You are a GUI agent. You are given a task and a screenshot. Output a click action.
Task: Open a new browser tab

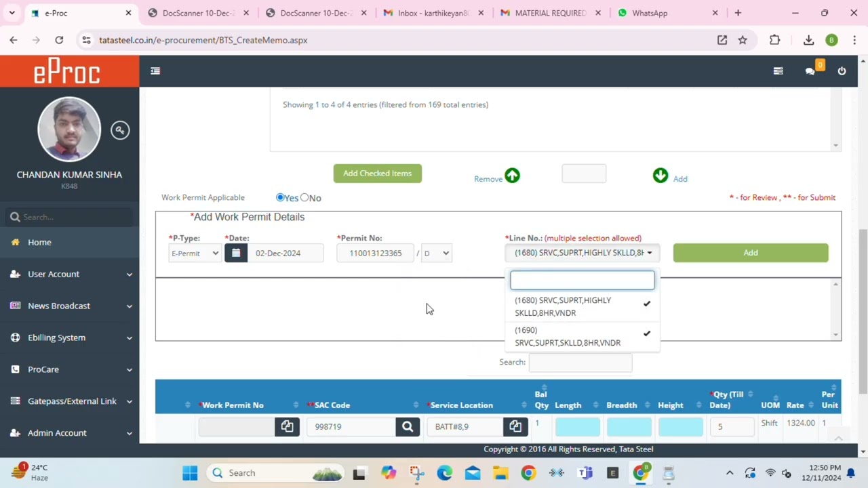click(738, 13)
